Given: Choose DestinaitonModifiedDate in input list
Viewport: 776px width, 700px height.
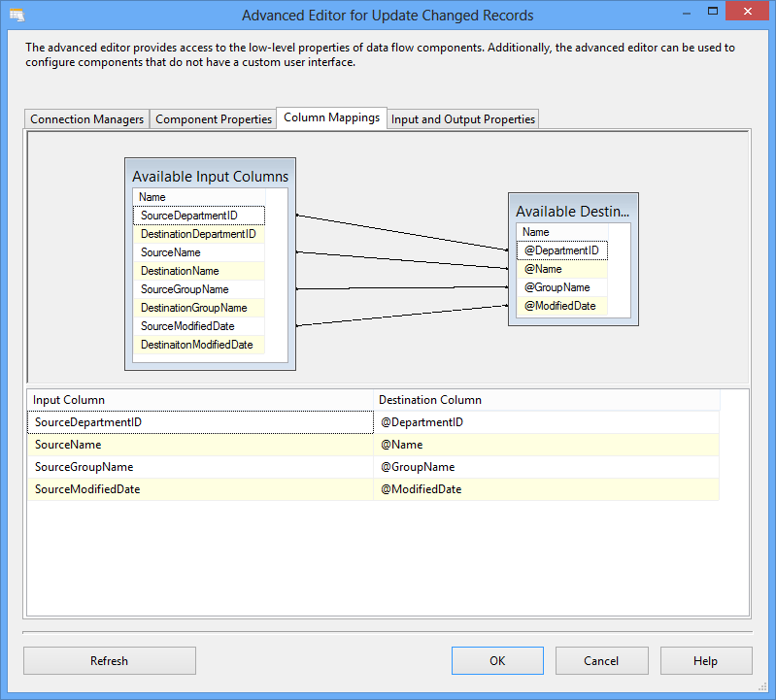Looking at the screenshot, I should tap(196, 345).
